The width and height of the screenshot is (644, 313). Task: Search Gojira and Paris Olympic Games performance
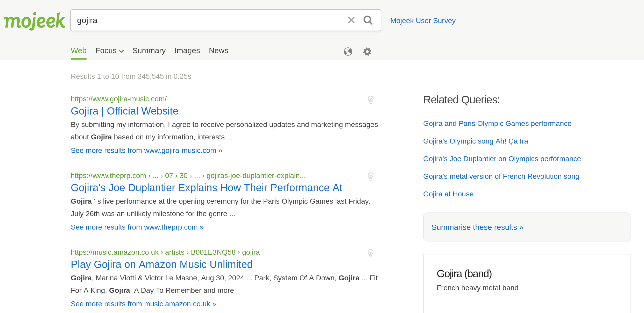(x=497, y=124)
